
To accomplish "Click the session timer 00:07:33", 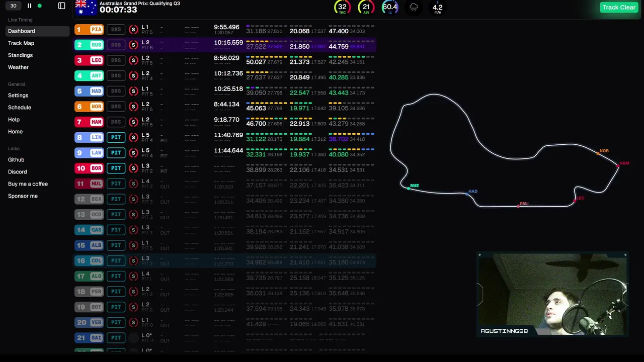I will point(118,10).
